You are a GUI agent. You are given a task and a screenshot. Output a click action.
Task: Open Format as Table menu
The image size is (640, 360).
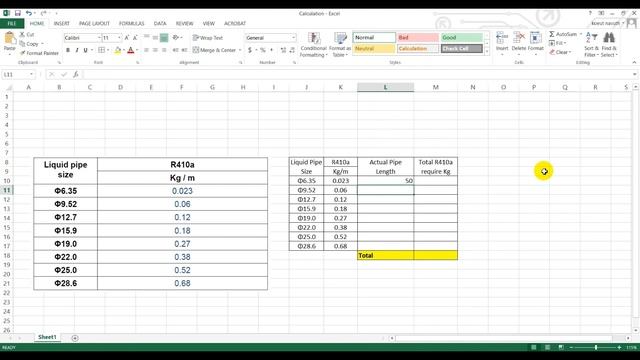pyautogui.click(x=340, y=44)
